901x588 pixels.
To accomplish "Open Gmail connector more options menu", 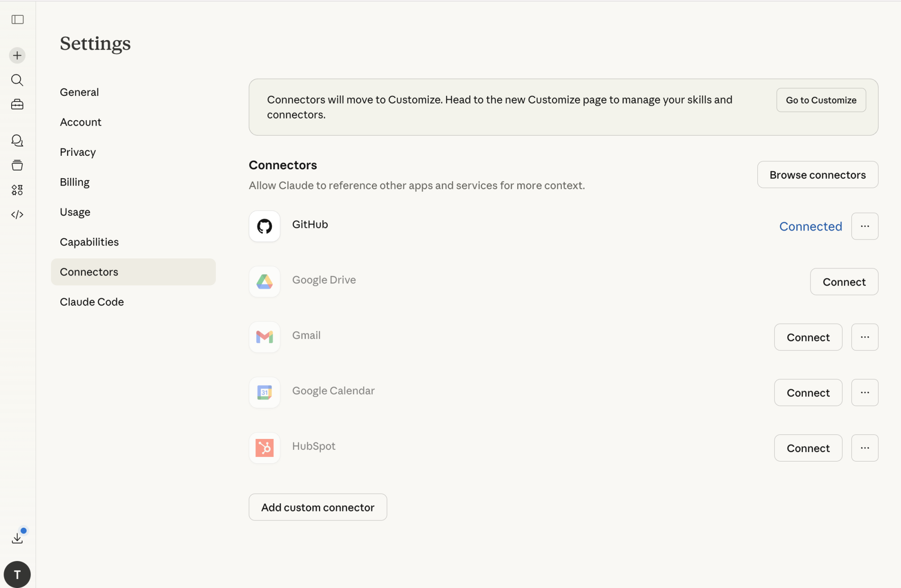I will pyautogui.click(x=865, y=337).
